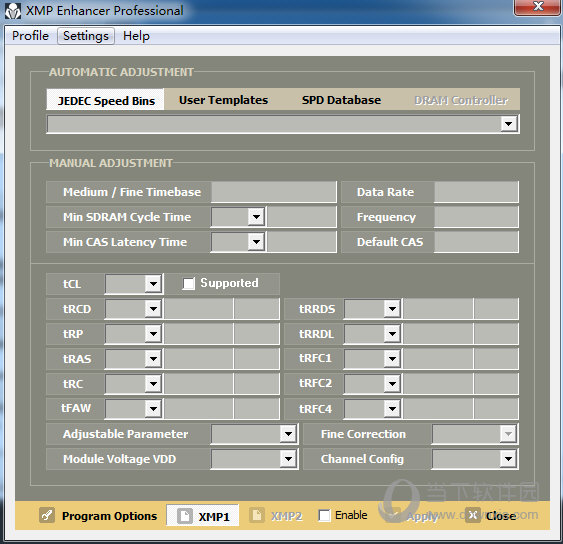Screen dimensions: 563x544
Task: Click the Default CAS value field
Action: [476, 242]
